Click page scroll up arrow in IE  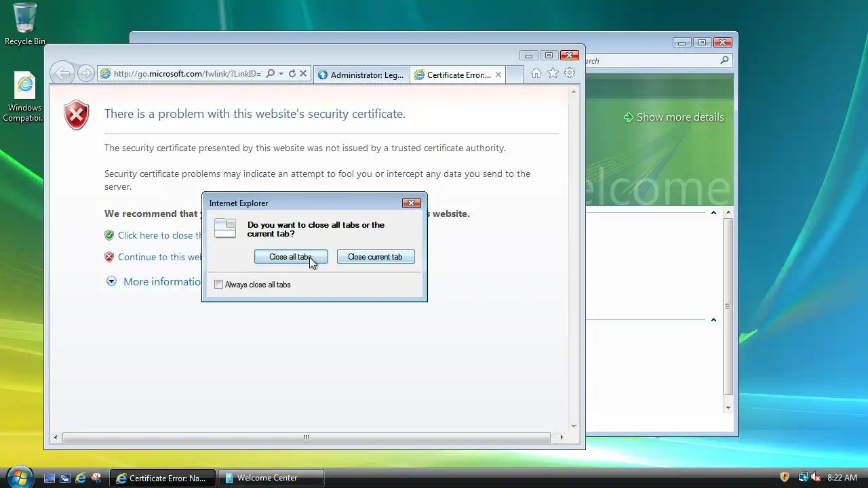pyautogui.click(x=574, y=91)
